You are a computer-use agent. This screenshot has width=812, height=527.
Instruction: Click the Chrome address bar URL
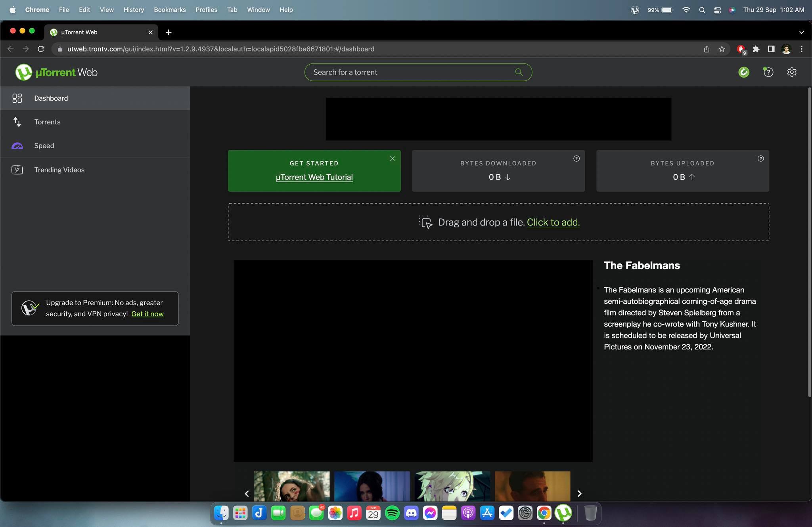tap(221, 49)
